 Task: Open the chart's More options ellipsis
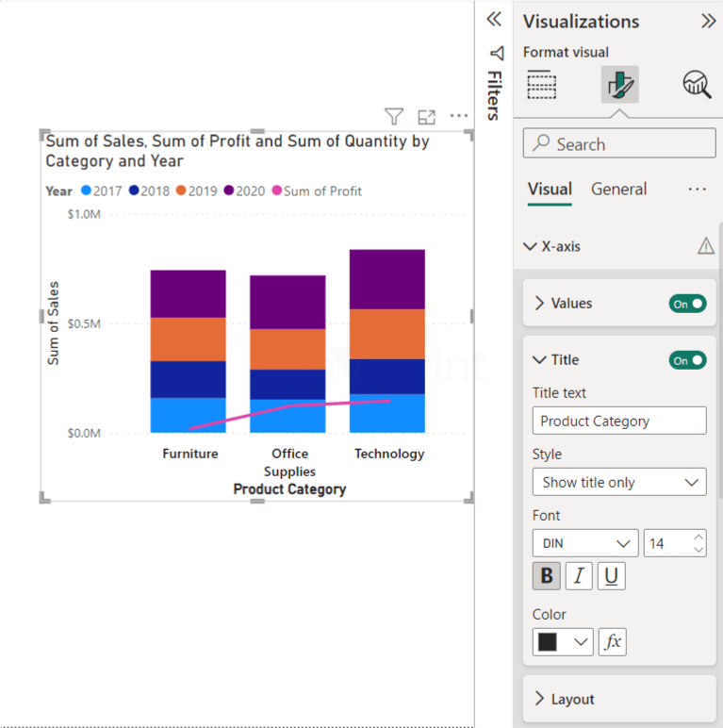pos(459,116)
